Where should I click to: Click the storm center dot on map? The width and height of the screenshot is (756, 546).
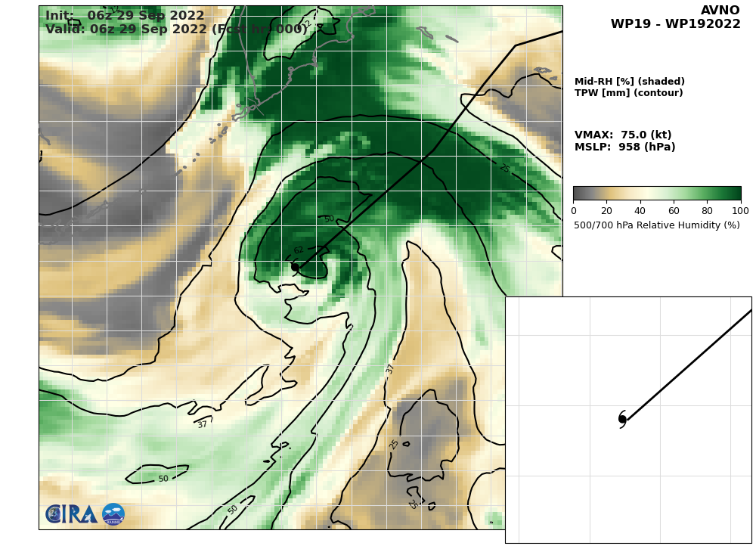pos(295,267)
